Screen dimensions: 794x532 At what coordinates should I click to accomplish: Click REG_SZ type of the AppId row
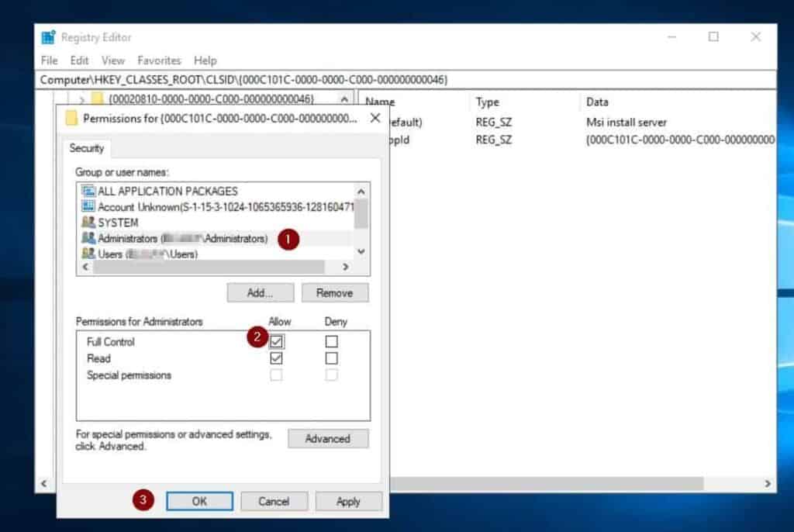tap(494, 140)
